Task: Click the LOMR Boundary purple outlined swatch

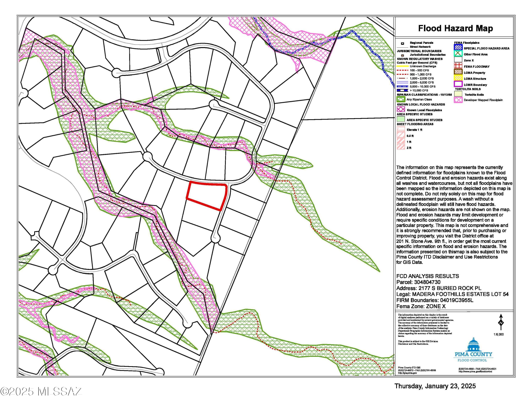Action: point(458,84)
